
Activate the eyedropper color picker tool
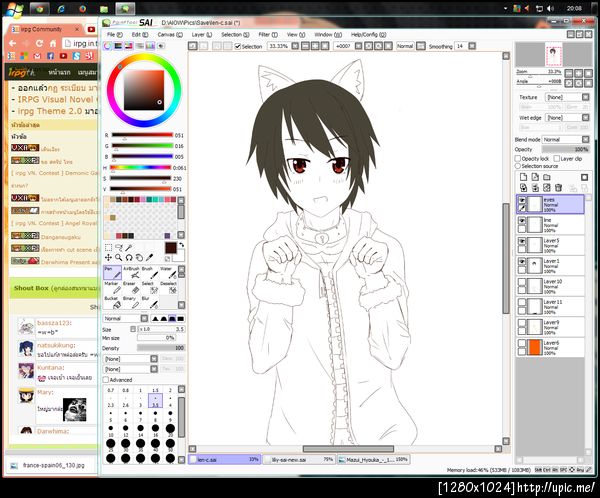tap(150, 257)
